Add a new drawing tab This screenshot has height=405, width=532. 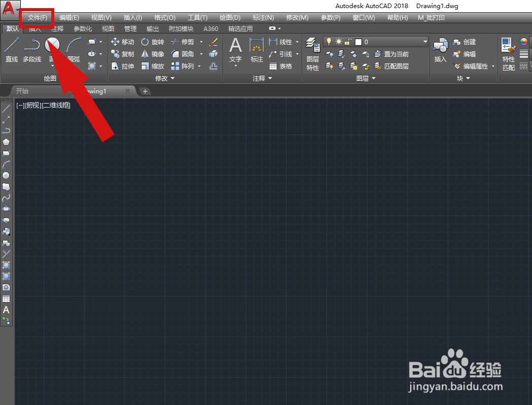(x=145, y=91)
